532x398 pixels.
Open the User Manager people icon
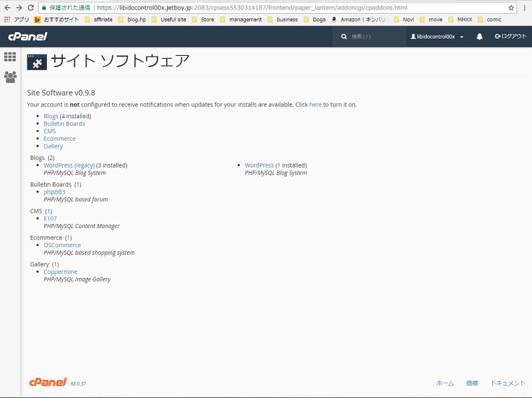(x=10, y=77)
